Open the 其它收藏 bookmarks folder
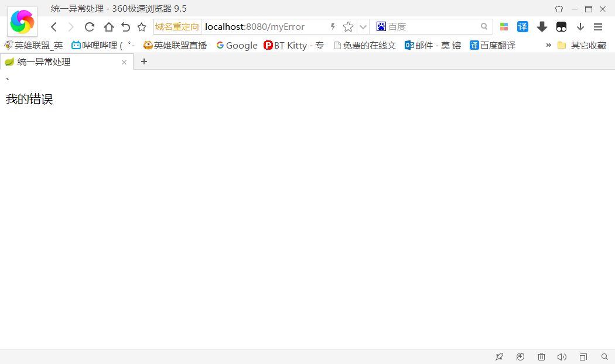This screenshot has width=615, height=364. coord(582,46)
